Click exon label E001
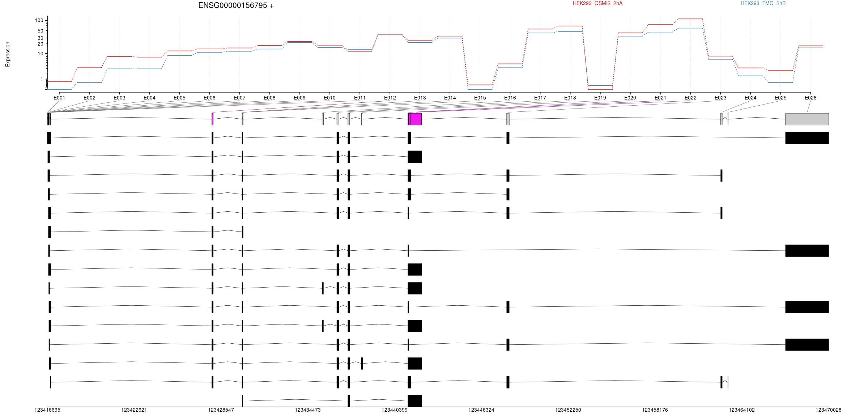The height and width of the screenshot is (416, 868). [59, 98]
